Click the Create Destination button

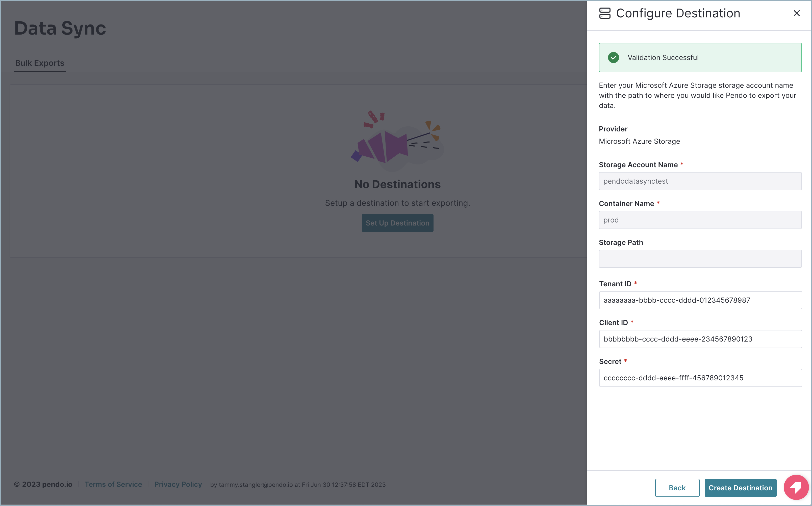[740, 488]
